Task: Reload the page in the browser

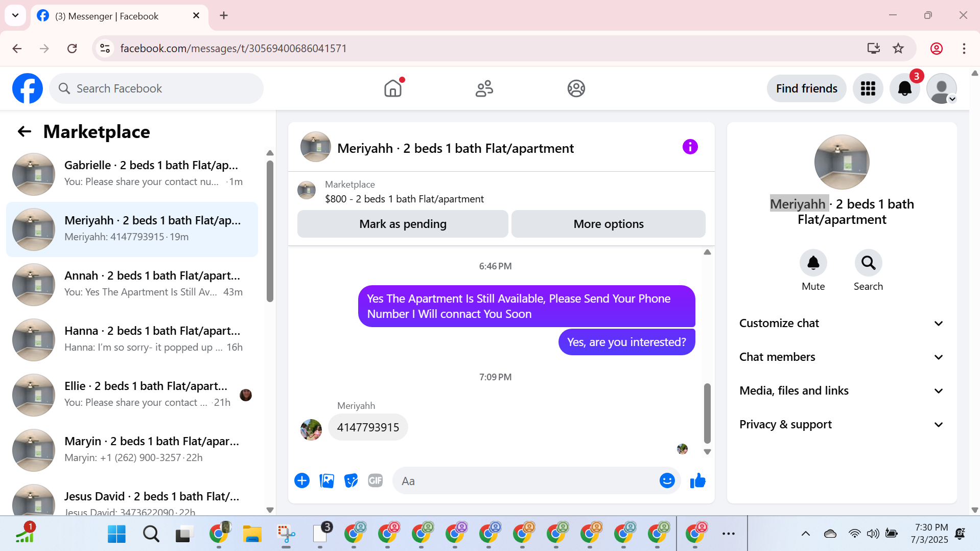Action: [x=72, y=49]
